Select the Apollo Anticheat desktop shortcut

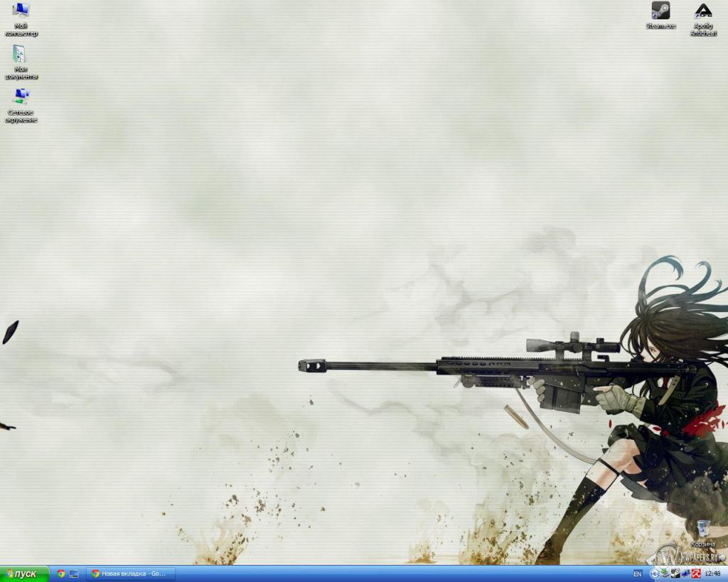[703, 19]
